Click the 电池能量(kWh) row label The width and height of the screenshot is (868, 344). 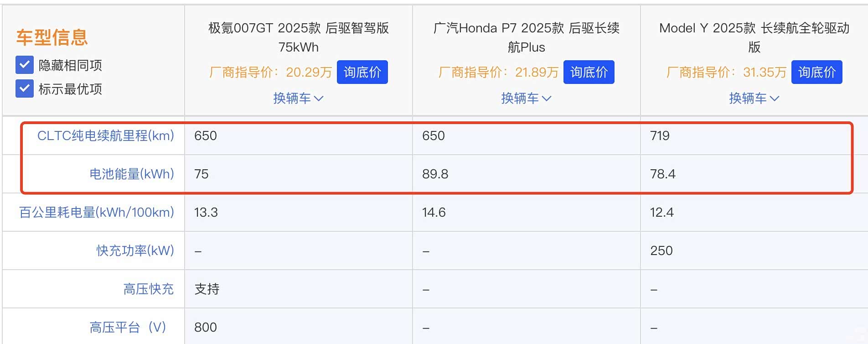131,174
